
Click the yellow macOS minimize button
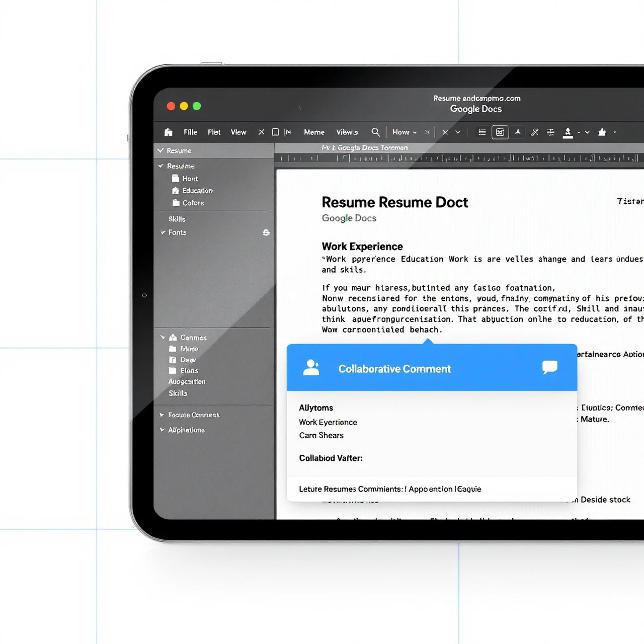[184, 106]
